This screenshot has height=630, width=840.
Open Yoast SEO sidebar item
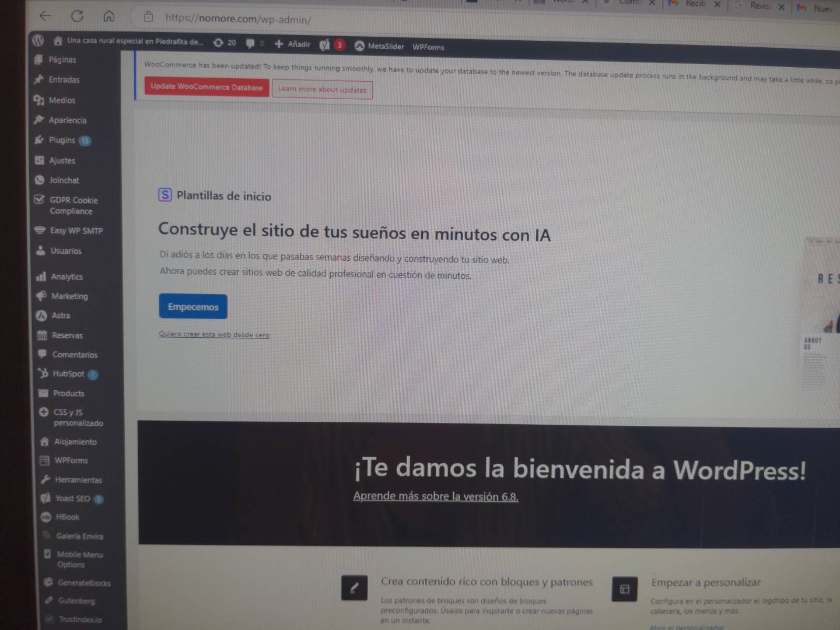(72, 498)
